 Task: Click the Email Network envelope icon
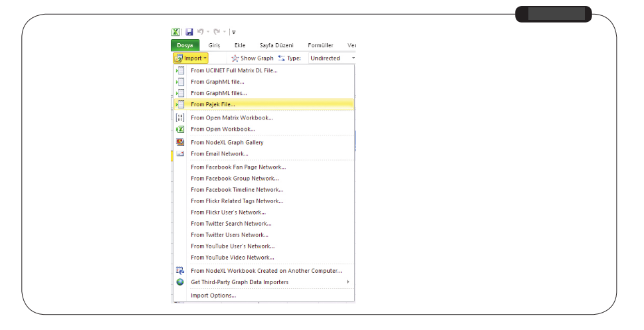coord(179,154)
